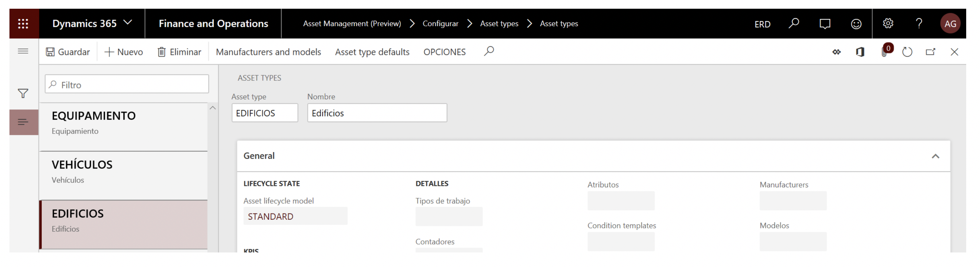This screenshot has height=267, width=980.
Task: Save the record with Guardar
Action: click(x=68, y=52)
